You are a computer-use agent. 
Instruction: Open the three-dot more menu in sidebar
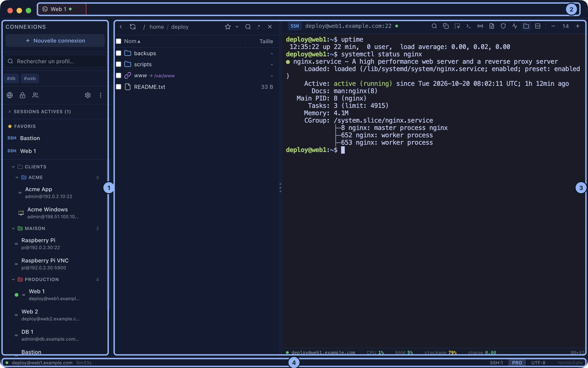coord(101,95)
